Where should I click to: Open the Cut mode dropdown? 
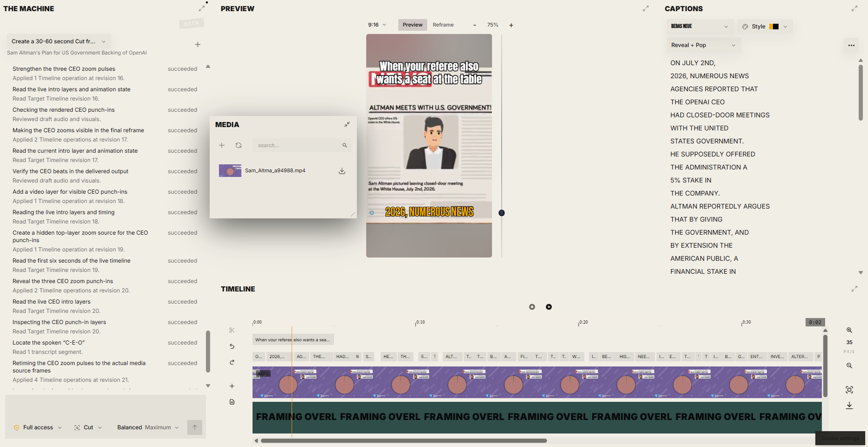point(88,427)
